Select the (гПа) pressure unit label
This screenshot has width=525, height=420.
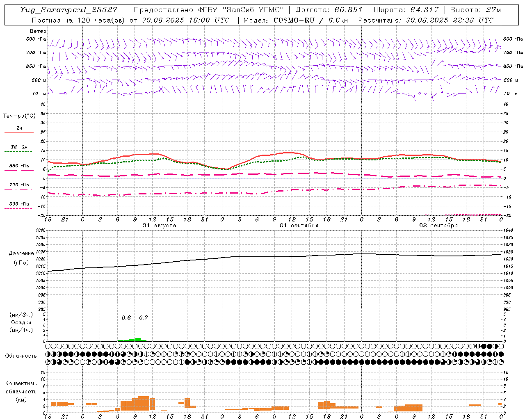(x=21, y=262)
